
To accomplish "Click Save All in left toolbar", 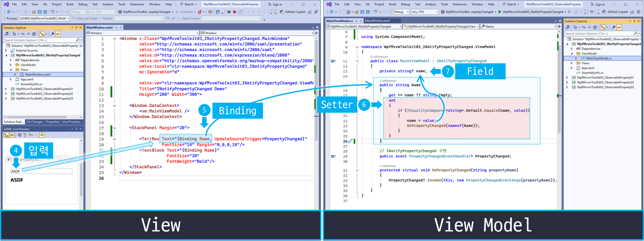I will (45, 12).
